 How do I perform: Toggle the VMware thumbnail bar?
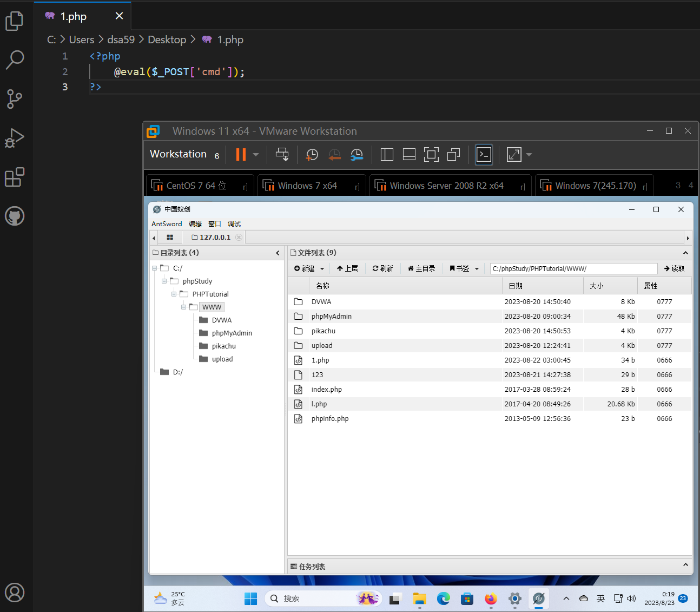409,155
